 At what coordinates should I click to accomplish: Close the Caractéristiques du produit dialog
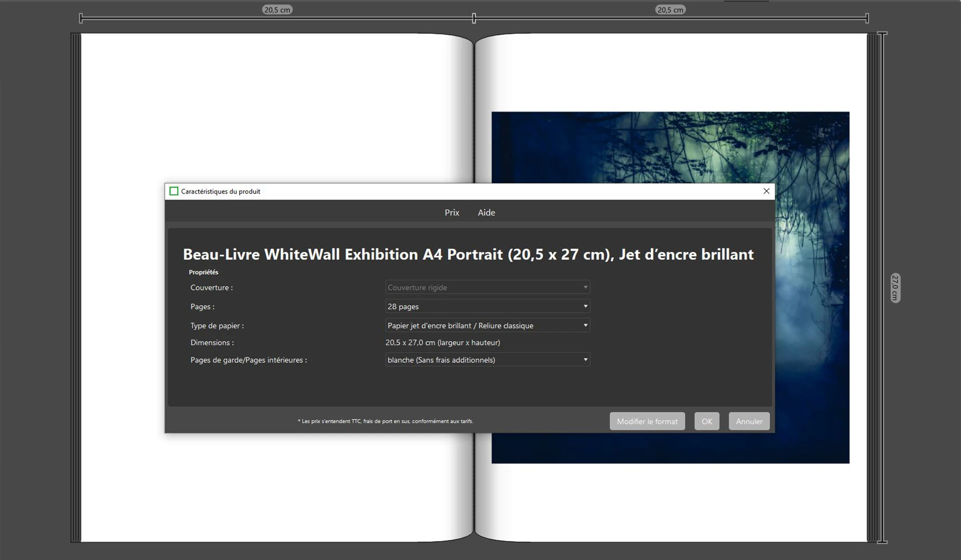[x=766, y=191]
